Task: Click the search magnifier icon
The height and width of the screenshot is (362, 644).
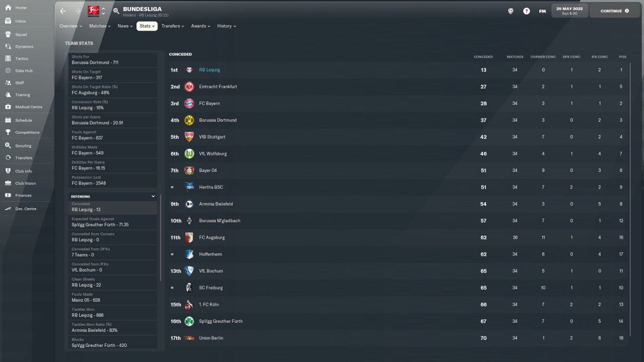Action: pos(116,11)
